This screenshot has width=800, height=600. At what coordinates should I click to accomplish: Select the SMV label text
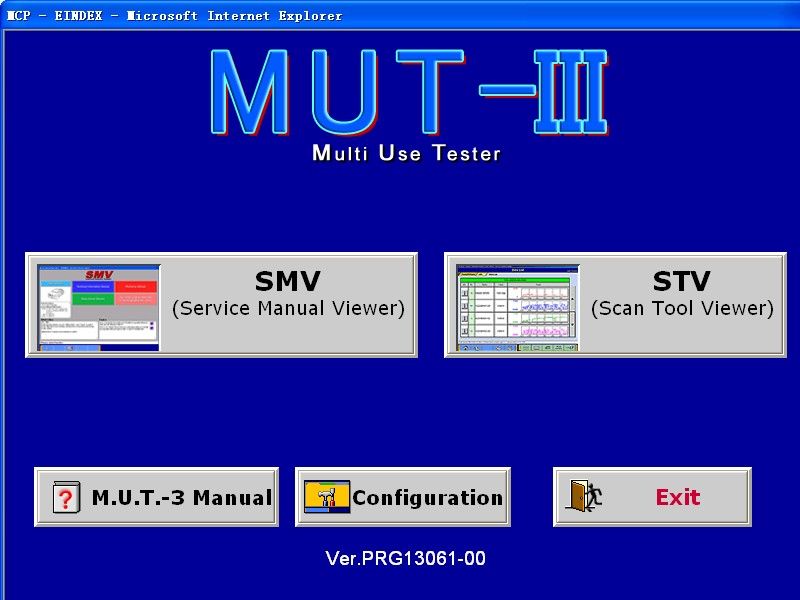[286, 281]
